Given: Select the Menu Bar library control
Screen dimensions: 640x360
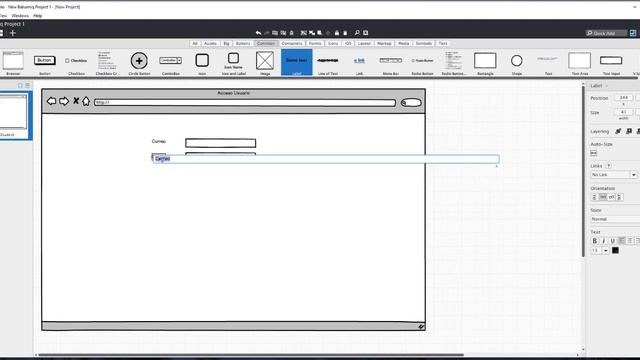Looking at the screenshot, I should pyautogui.click(x=391, y=63).
